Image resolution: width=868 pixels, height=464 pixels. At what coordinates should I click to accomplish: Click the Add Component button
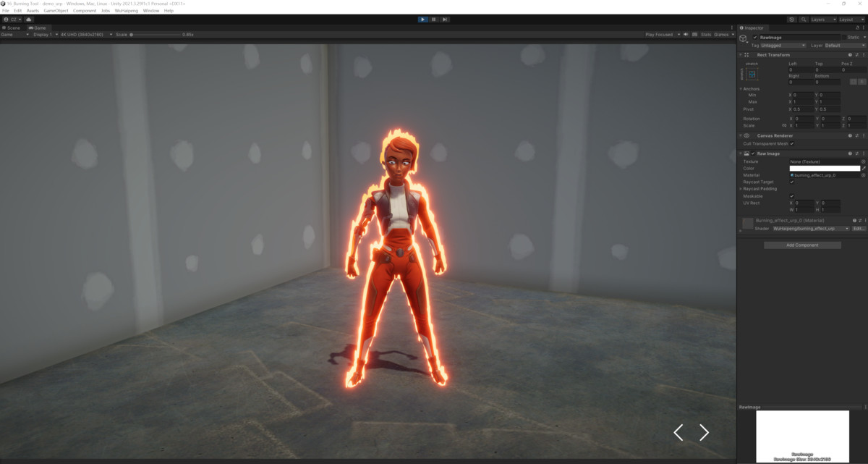(802, 245)
